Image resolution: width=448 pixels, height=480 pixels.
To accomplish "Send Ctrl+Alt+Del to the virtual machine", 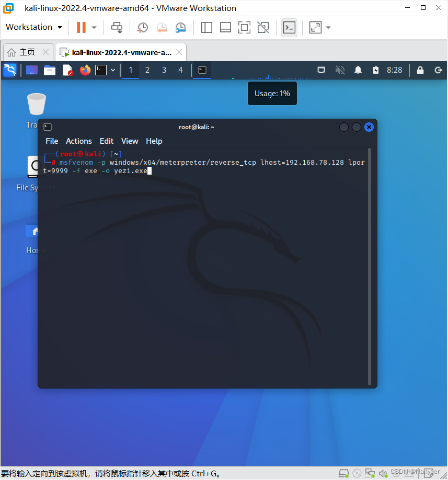I will point(117,27).
